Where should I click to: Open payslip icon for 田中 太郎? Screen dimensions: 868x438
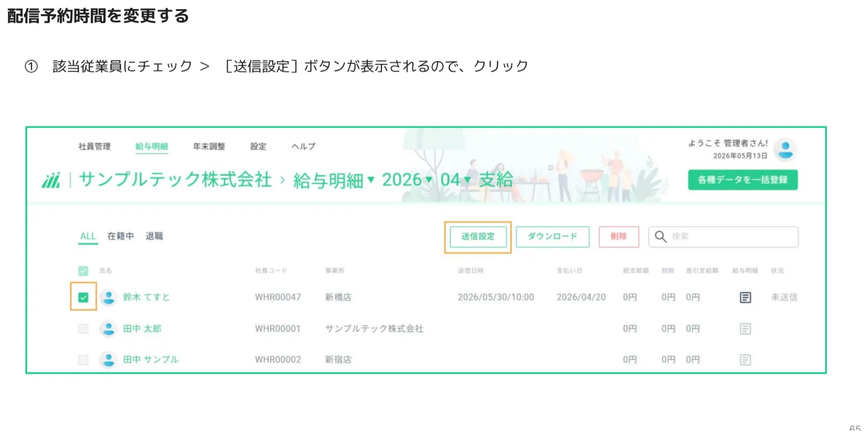(x=745, y=329)
